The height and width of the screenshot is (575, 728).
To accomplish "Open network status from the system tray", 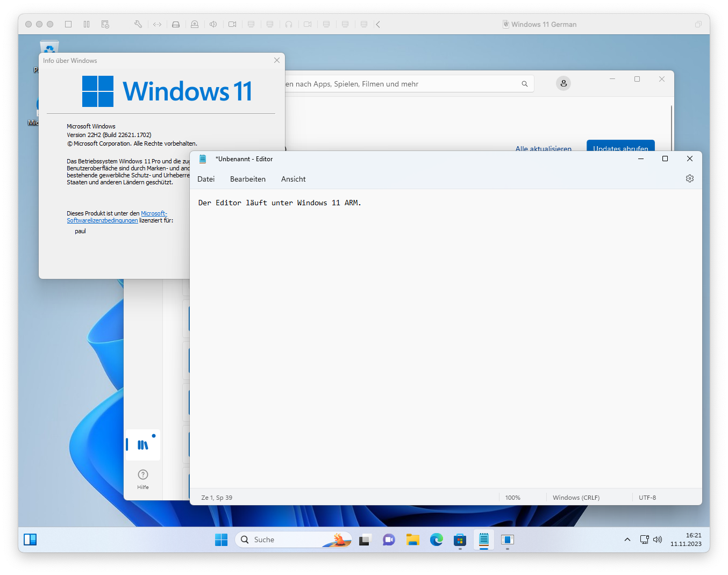I will (644, 540).
